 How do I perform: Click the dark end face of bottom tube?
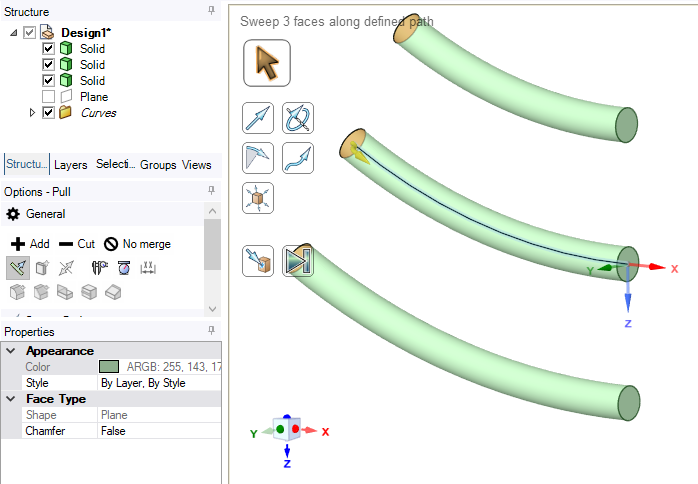coord(629,403)
